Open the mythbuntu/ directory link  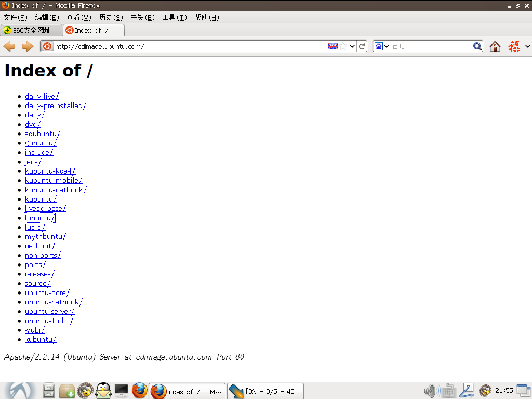(x=46, y=236)
